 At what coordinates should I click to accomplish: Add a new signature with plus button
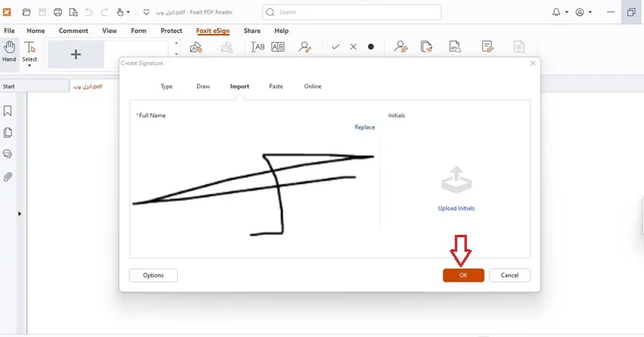pyautogui.click(x=76, y=54)
